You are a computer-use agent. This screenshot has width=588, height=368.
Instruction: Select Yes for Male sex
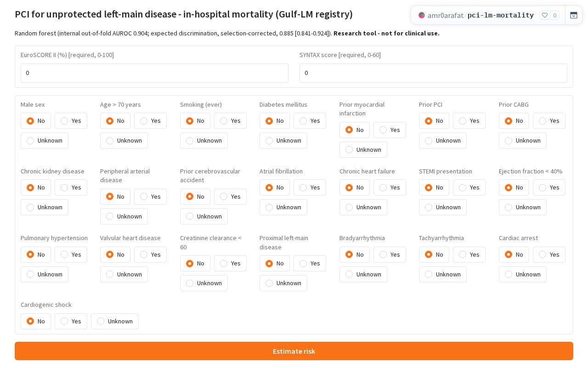(x=71, y=121)
